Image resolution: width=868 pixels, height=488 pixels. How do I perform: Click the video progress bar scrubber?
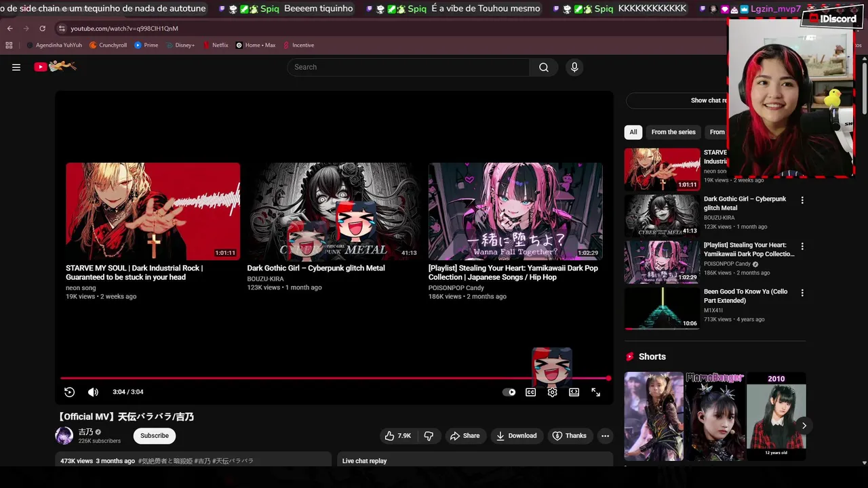click(608, 378)
